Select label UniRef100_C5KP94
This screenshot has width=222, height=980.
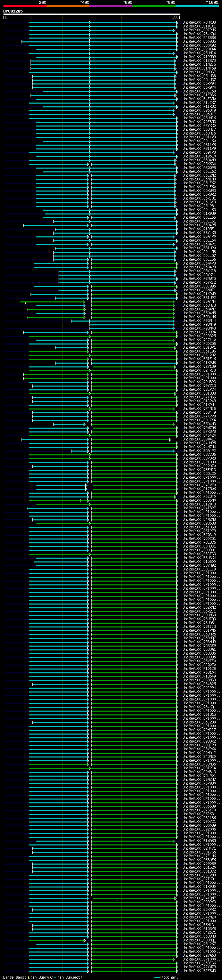pyautogui.click(x=199, y=84)
